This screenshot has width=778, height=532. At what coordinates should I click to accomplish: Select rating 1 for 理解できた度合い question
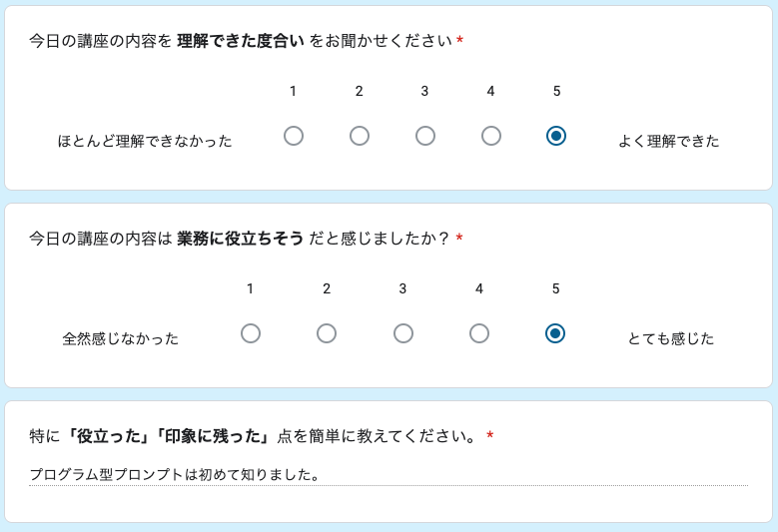click(x=294, y=136)
